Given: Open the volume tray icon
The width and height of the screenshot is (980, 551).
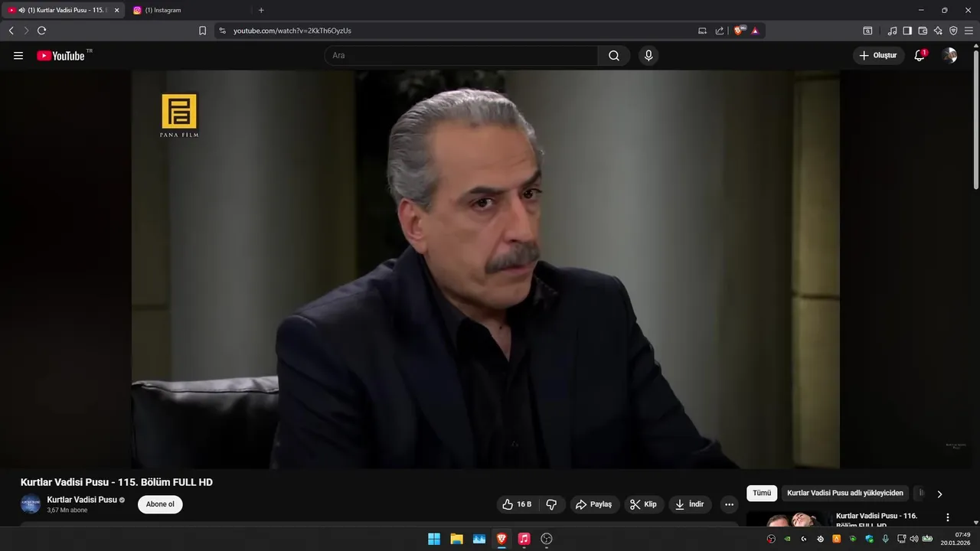Looking at the screenshot, I should point(913,539).
